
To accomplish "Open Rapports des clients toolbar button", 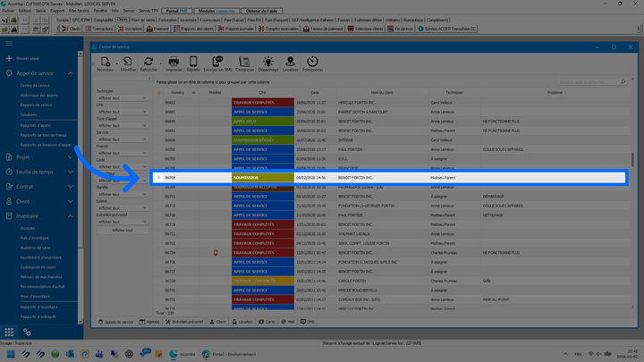I will [x=193, y=29].
